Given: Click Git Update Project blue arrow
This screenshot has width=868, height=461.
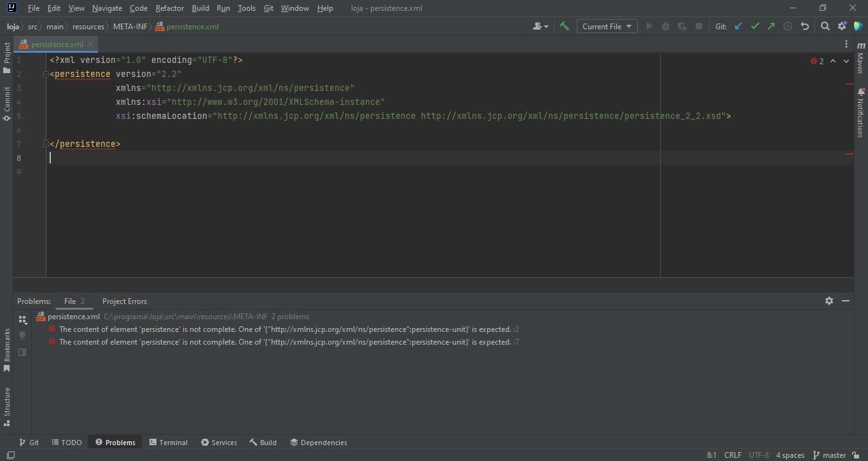Looking at the screenshot, I should [738, 26].
